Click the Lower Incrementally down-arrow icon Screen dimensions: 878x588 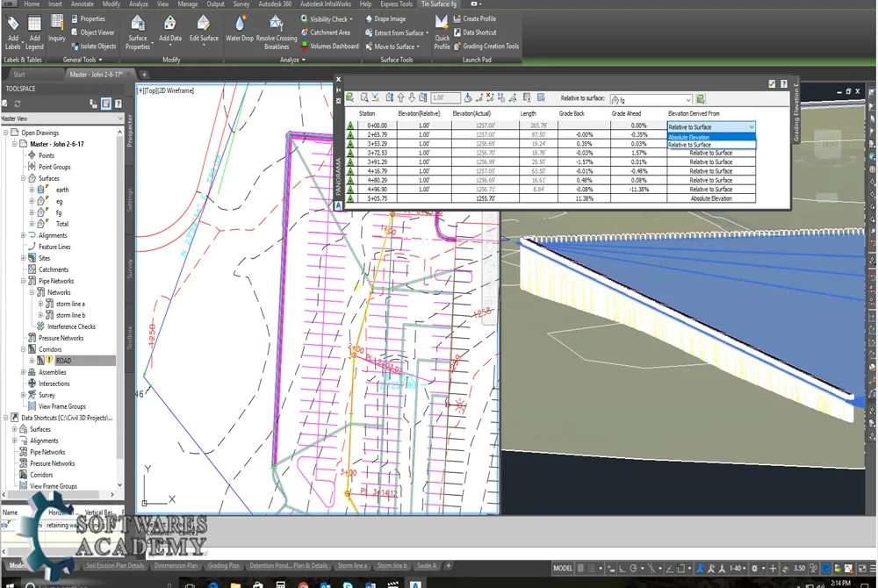(x=412, y=98)
